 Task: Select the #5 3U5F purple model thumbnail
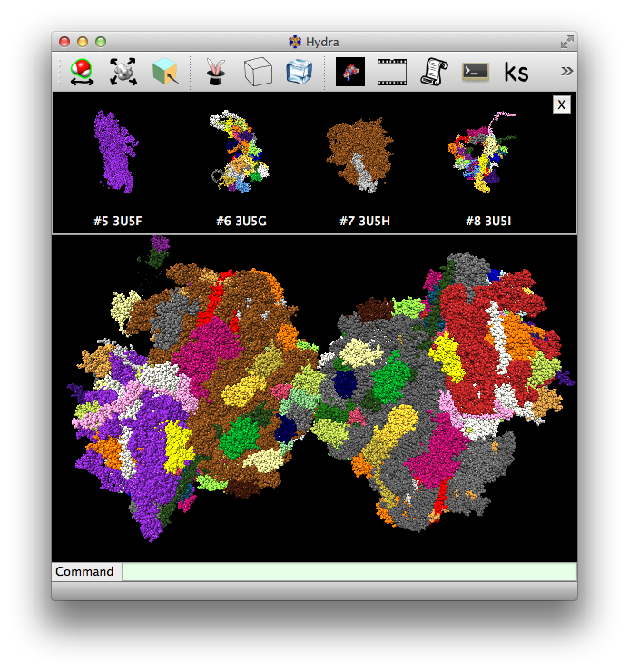(113, 153)
